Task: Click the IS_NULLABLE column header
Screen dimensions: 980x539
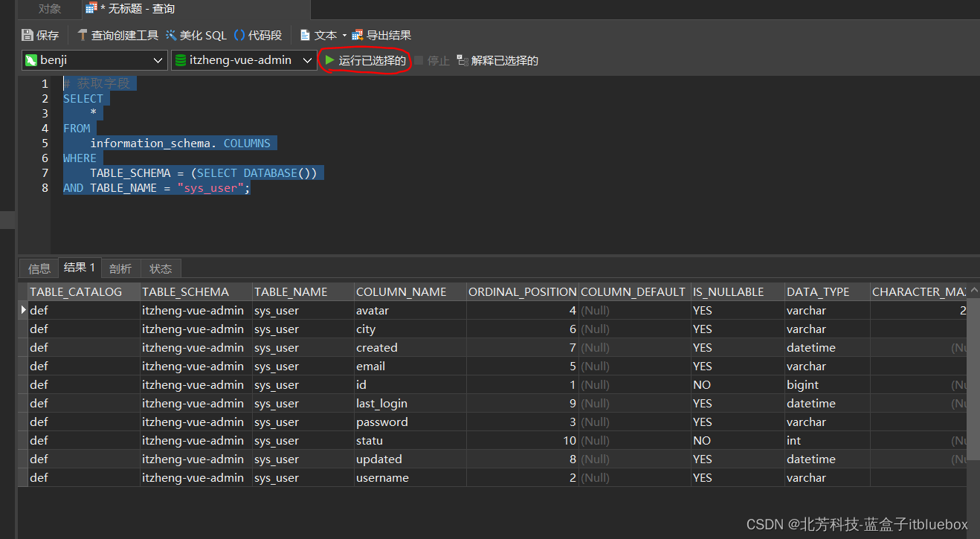Action: pos(738,291)
